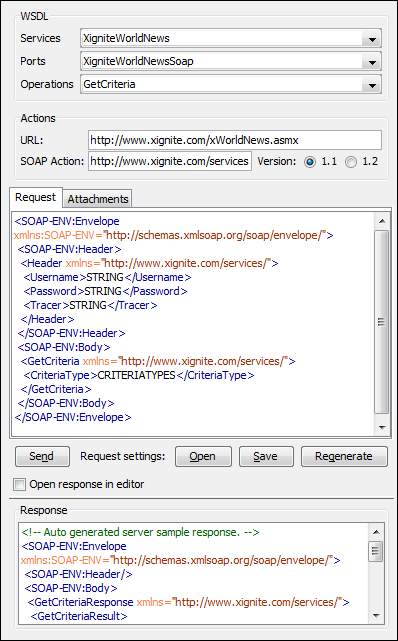Click the XigniteWorldNewsSoap Ports combo box

click(x=231, y=62)
